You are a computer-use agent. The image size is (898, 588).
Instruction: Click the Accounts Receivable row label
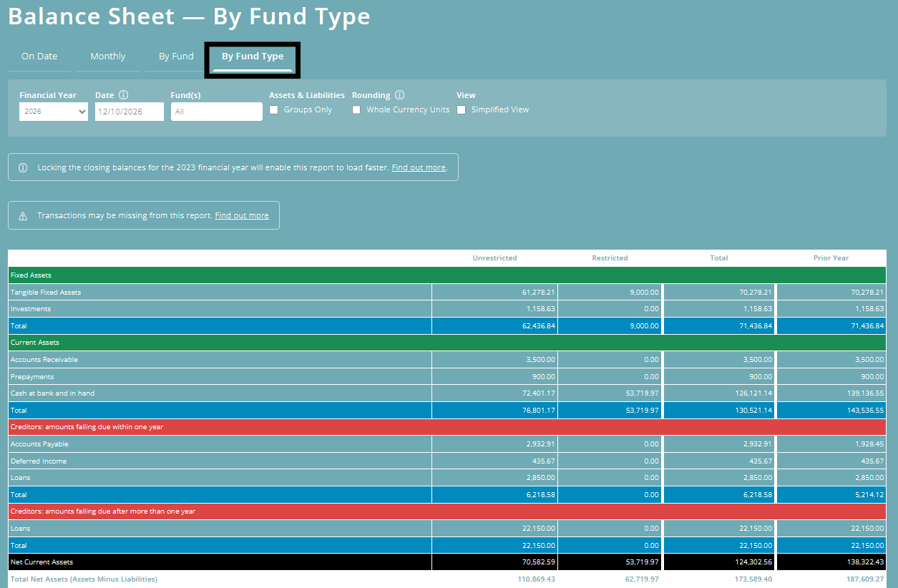point(44,360)
